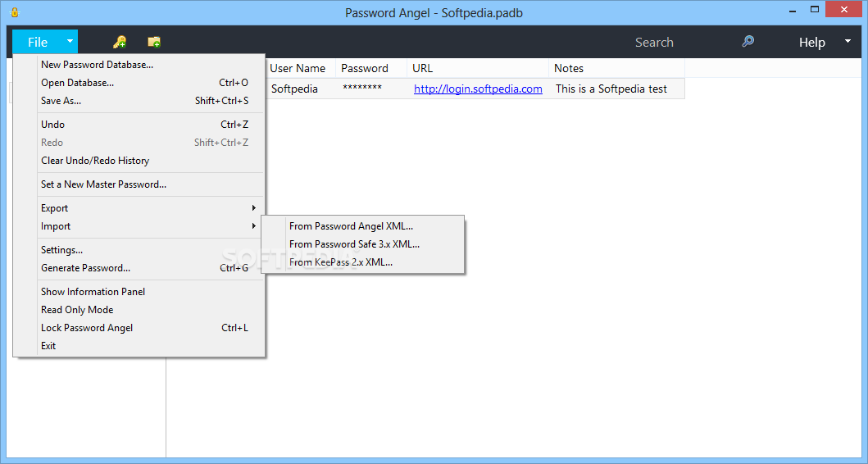This screenshot has width=868, height=464.
Task: Minimize the Password Angel window
Action: (792, 10)
